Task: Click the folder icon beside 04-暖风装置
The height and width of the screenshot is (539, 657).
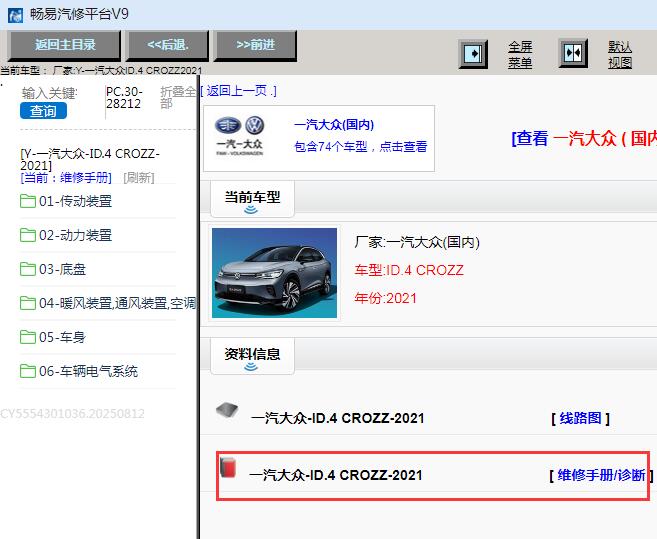Action: click(x=28, y=303)
